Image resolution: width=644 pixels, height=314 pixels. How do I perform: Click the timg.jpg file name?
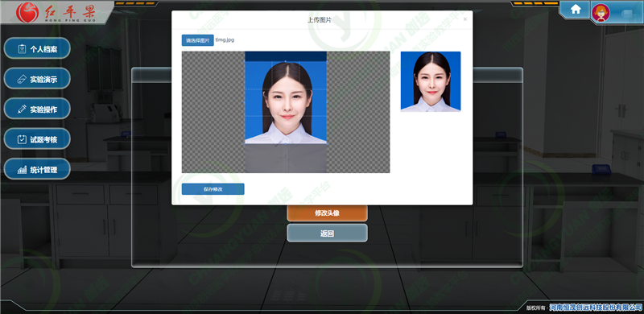225,40
